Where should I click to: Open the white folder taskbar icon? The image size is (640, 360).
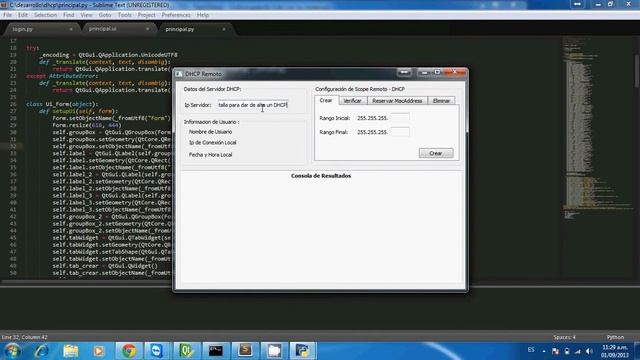(274, 351)
